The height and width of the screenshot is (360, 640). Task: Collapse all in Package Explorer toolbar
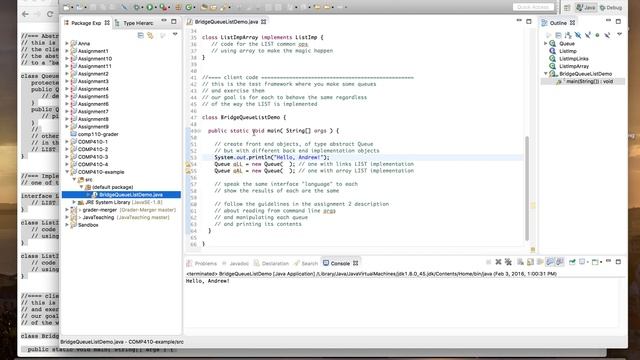pos(141,36)
